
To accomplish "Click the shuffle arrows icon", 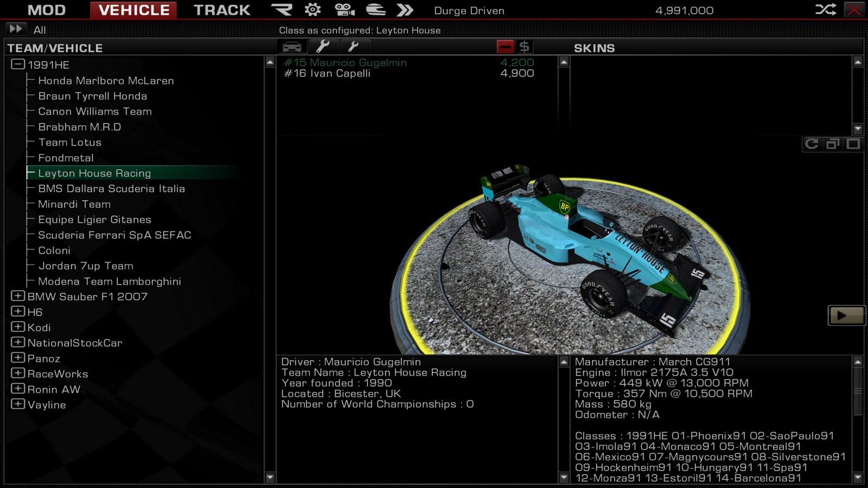I will point(826,10).
